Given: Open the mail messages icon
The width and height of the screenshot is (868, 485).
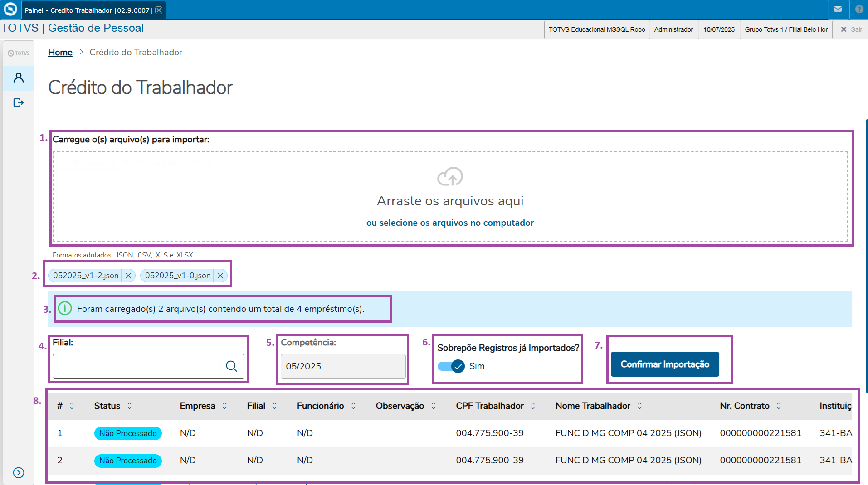Looking at the screenshot, I should pyautogui.click(x=838, y=10).
